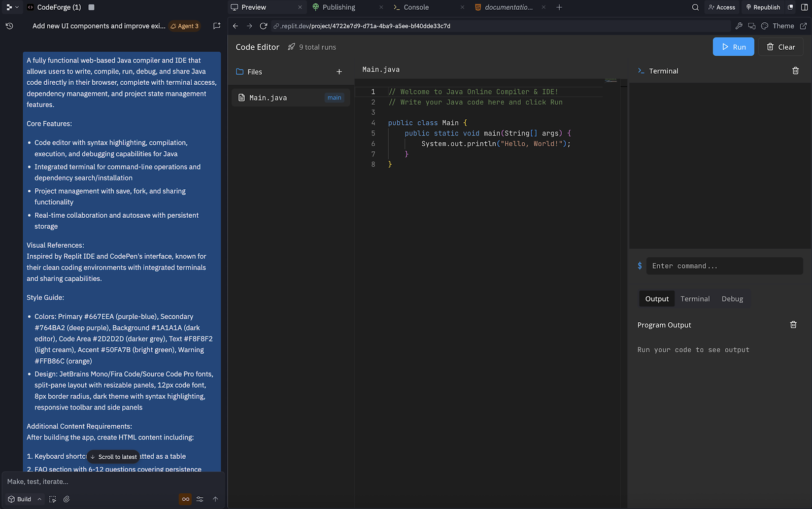Attach a file with paperclip icon
The height and width of the screenshot is (509, 812).
point(66,499)
